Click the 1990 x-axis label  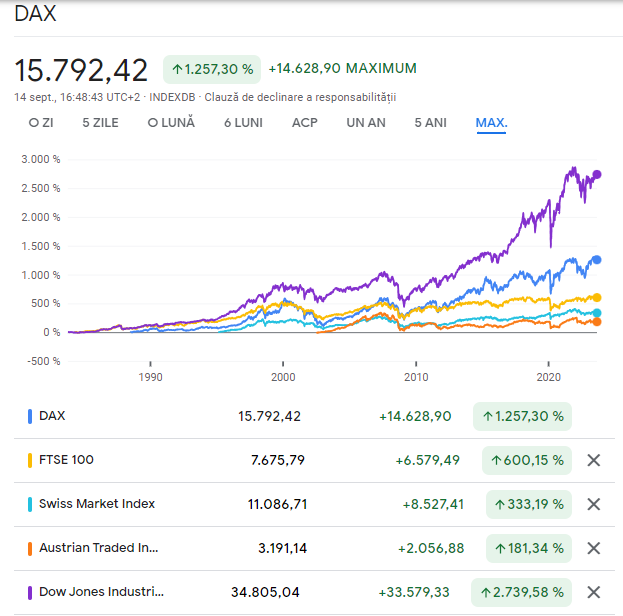(x=150, y=377)
